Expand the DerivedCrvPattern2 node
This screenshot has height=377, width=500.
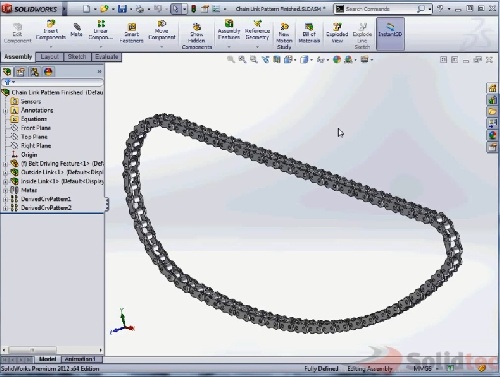pyautogui.click(x=5, y=208)
